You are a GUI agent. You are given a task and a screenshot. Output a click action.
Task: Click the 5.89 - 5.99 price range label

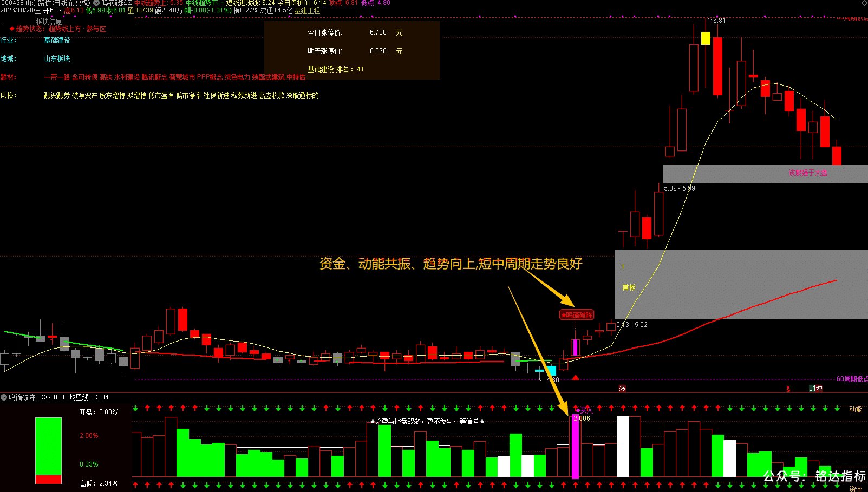tap(680, 188)
